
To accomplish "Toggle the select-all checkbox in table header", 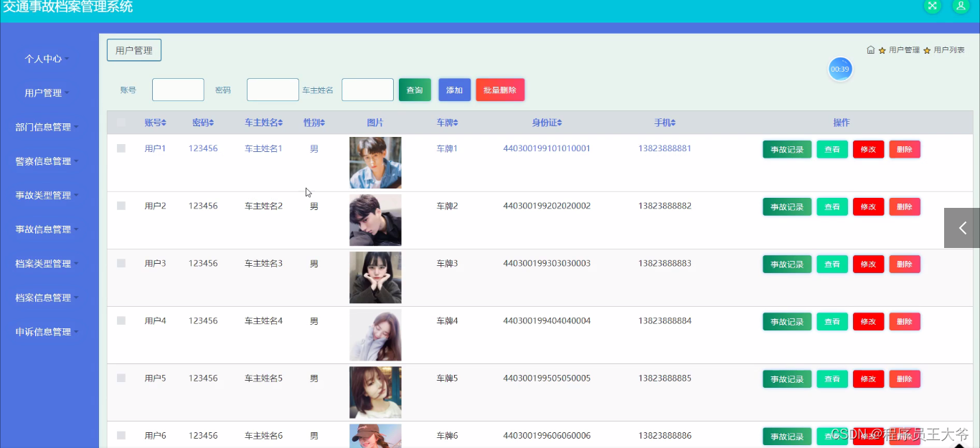I will pos(121,122).
